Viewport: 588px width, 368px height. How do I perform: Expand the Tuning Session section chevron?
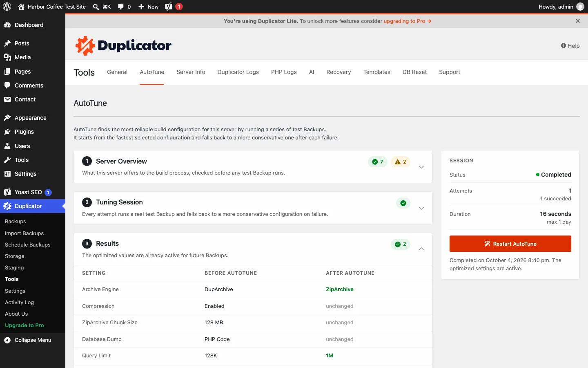[421, 208]
